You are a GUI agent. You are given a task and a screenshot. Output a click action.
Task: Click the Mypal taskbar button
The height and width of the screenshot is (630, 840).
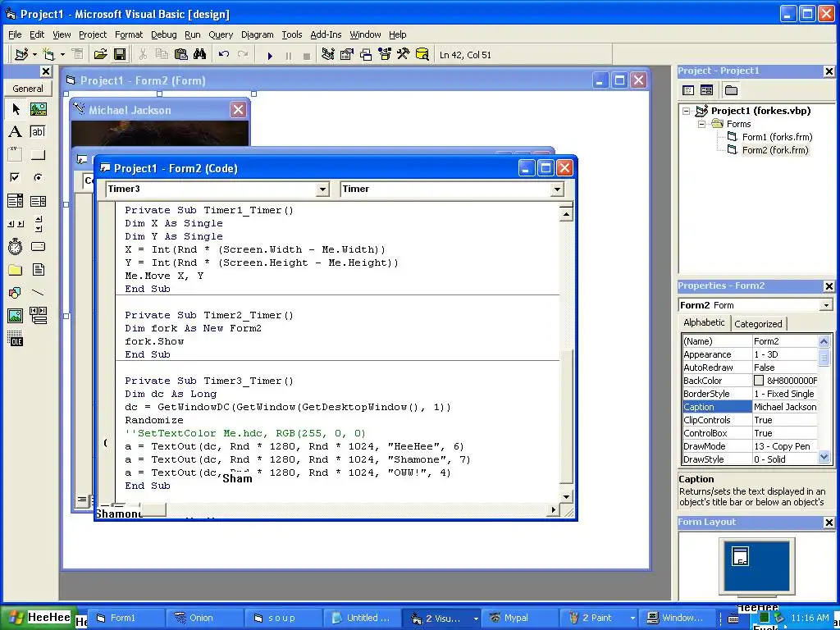click(519, 619)
